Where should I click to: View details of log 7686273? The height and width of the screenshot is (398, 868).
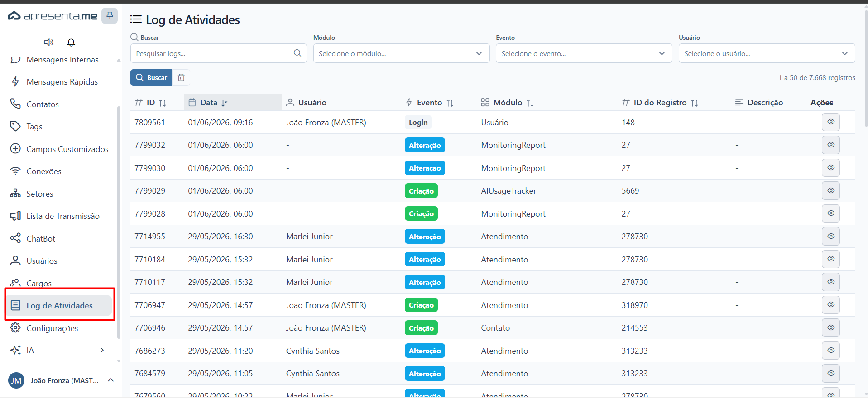click(831, 351)
